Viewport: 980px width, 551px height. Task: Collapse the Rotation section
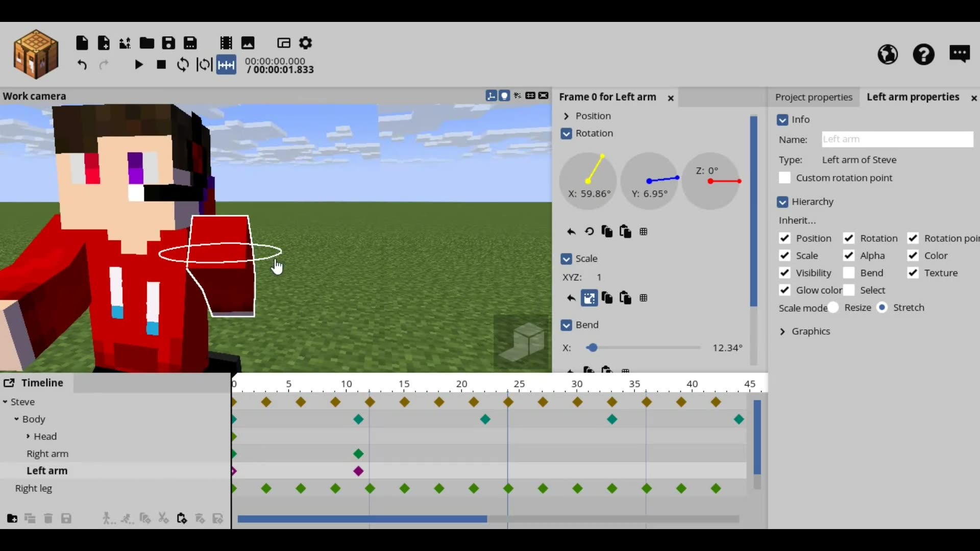tap(567, 133)
